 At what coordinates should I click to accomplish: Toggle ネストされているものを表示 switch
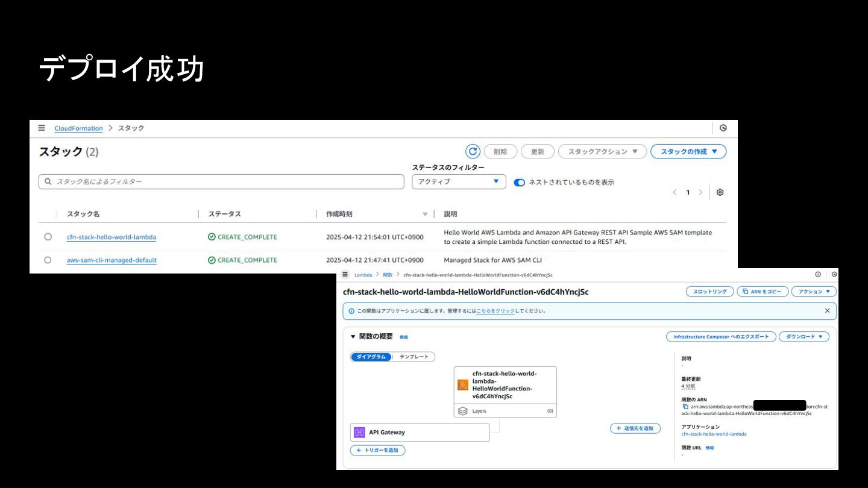(520, 182)
